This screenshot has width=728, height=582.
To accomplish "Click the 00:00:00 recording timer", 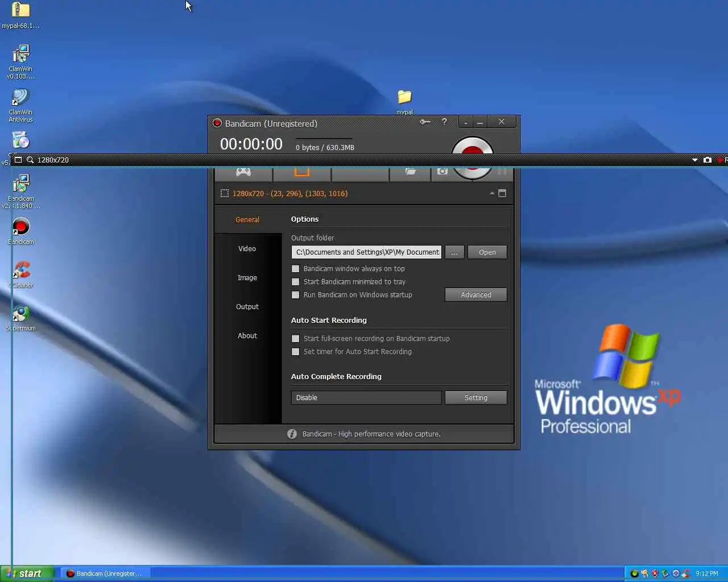I will point(251,144).
